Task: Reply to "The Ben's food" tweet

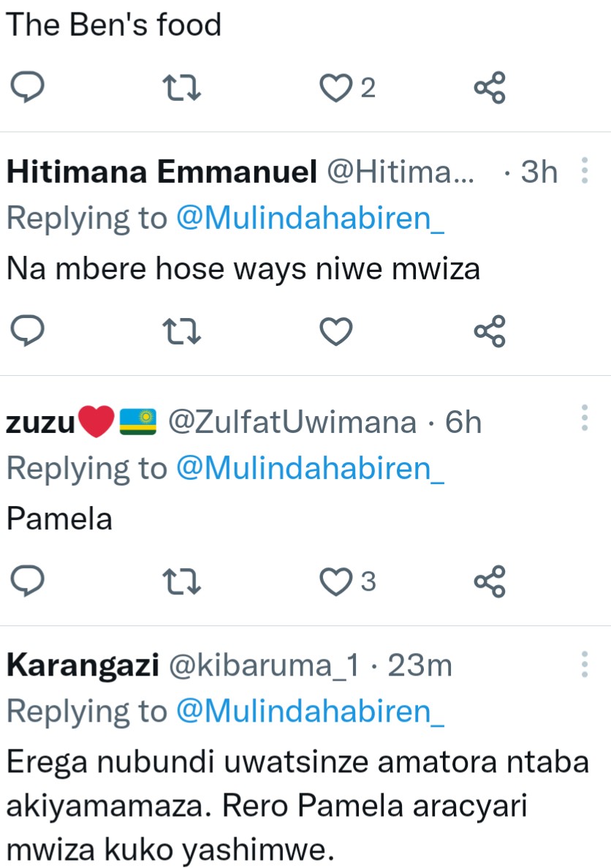Action: (28, 88)
